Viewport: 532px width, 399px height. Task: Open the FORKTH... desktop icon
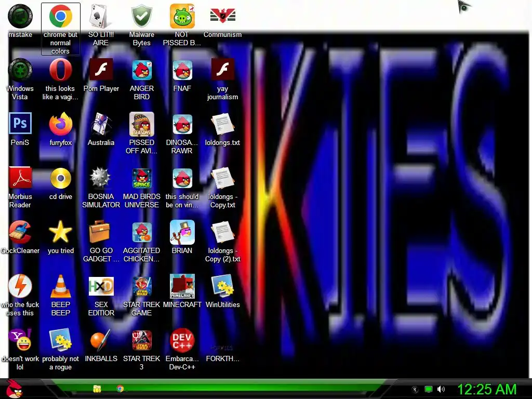coord(222,348)
